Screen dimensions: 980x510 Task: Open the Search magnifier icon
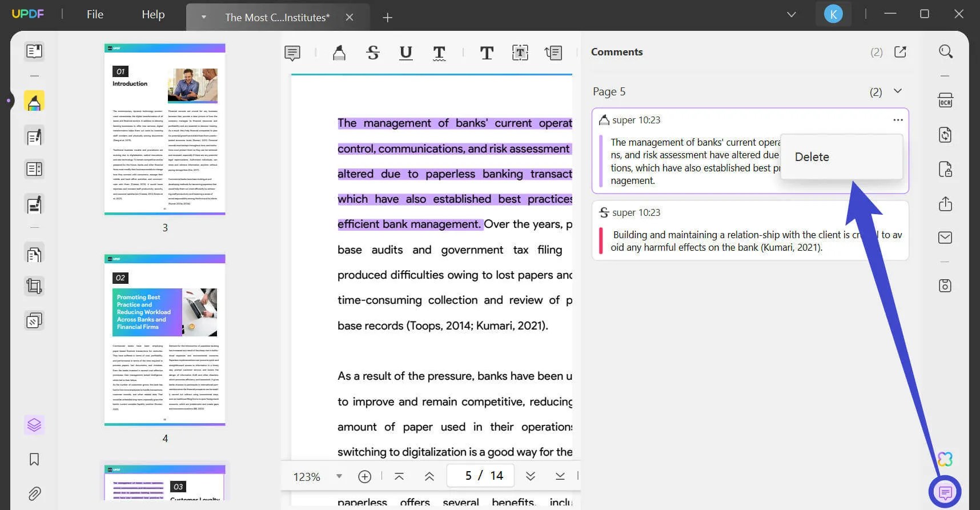point(946,52)
